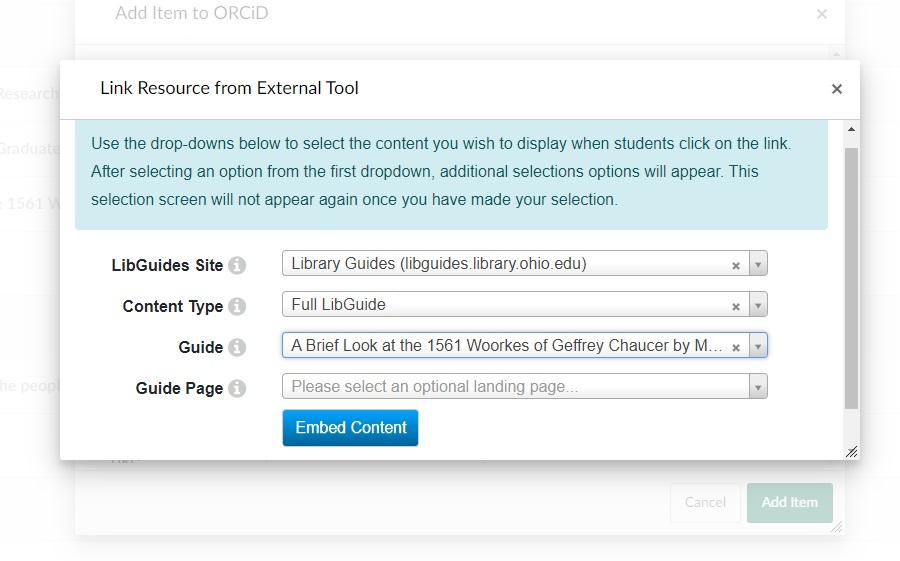The height and width of the screenshot is (561, 900).
Task: Click the Add Item button
Action: [789, 502]
